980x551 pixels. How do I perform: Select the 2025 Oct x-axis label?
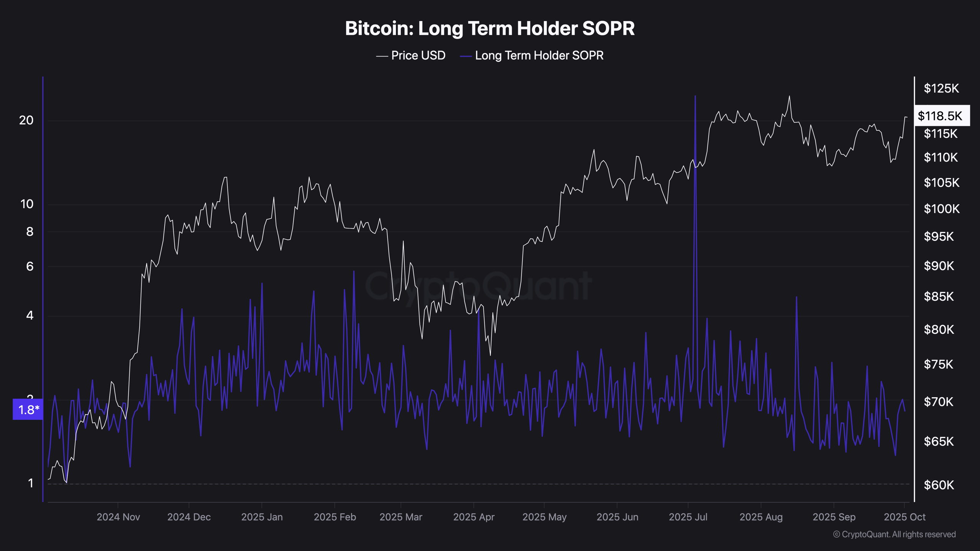tap(904, 517)
